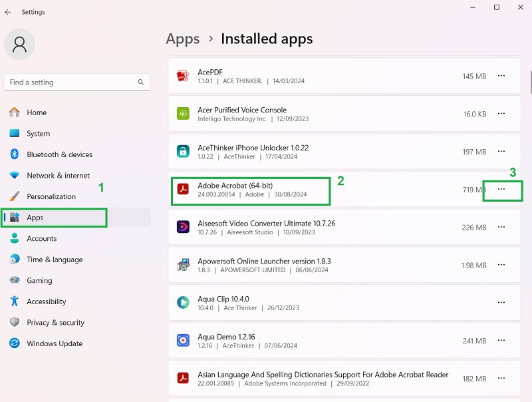Click the Installed apps heading
Image resolution: width=532 pixels, height=402 pixels.
tap(267, 39)
